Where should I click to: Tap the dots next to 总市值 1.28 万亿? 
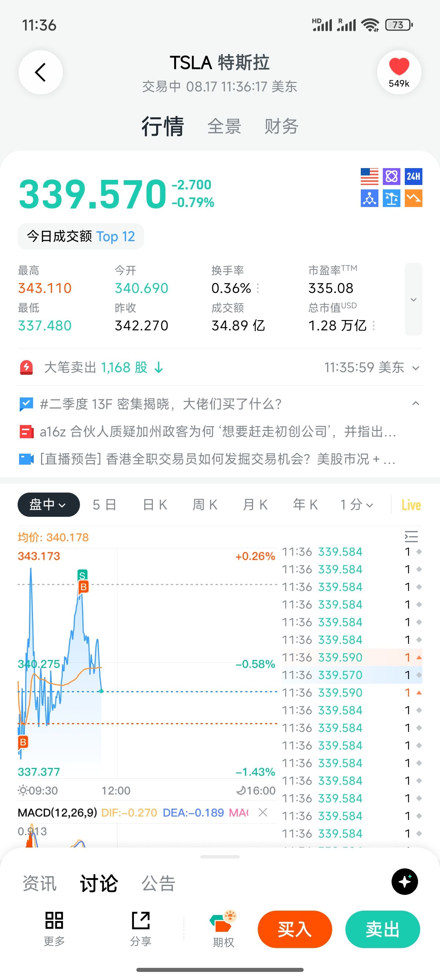pyautogui.click(x=374, y=326)
